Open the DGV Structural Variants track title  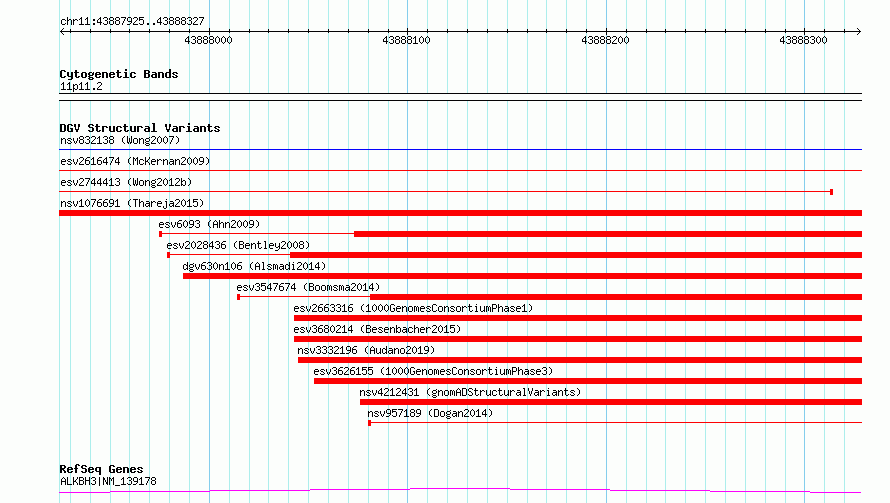(x=140, y=128)
